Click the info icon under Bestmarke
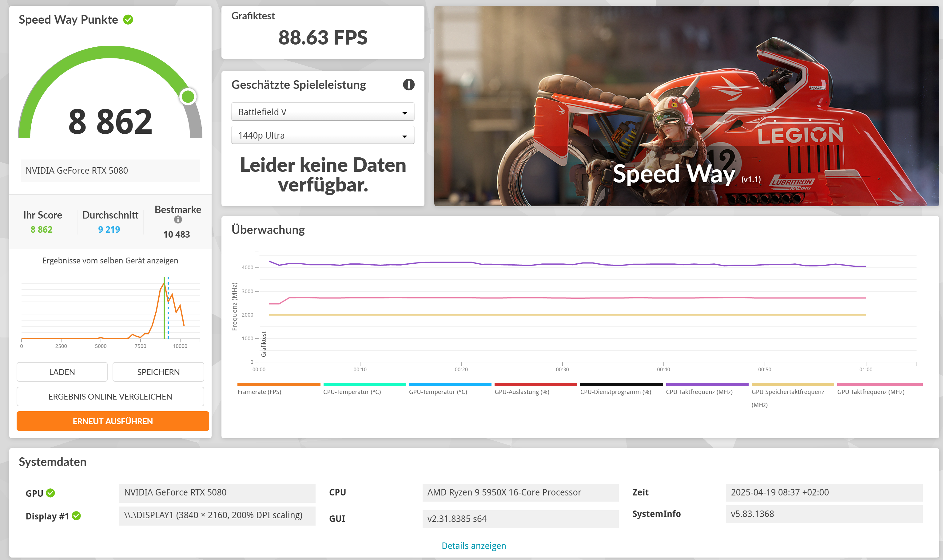Viewport: 943px width, 560px height. pos(178,220)
